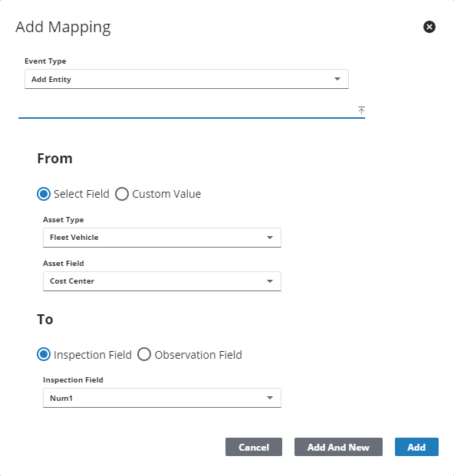
Task: Expand the Cost Center asset field list
Action: [162, 281]
